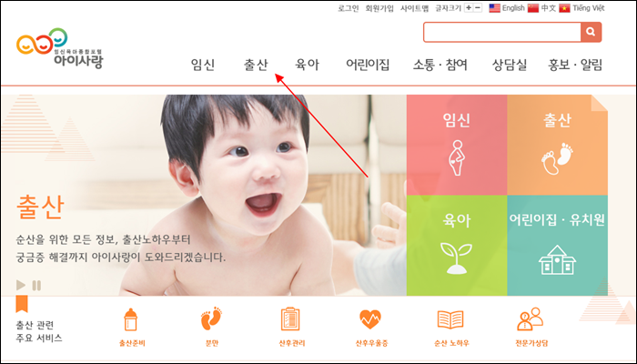The height and width of the screenshot is (364, 637).
Task: Open the 출산준비 baby bottle icon
Action: tap(131, 319)
